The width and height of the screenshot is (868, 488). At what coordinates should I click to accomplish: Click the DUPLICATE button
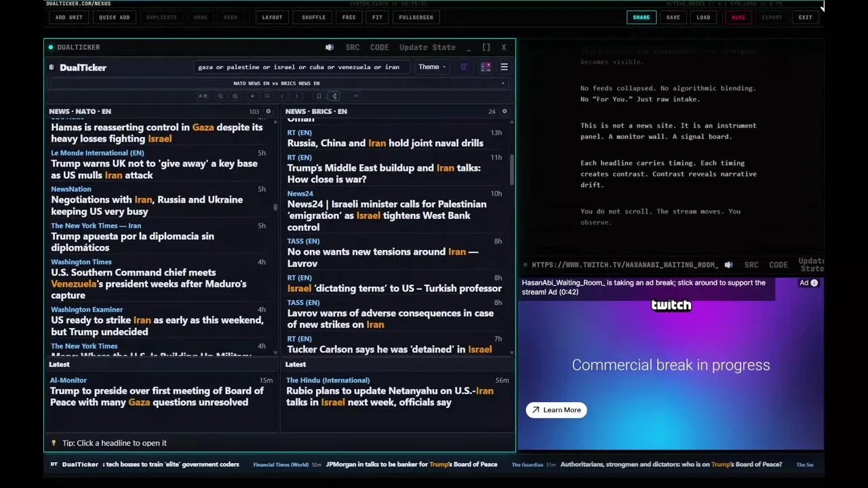[x=161, y=18]
